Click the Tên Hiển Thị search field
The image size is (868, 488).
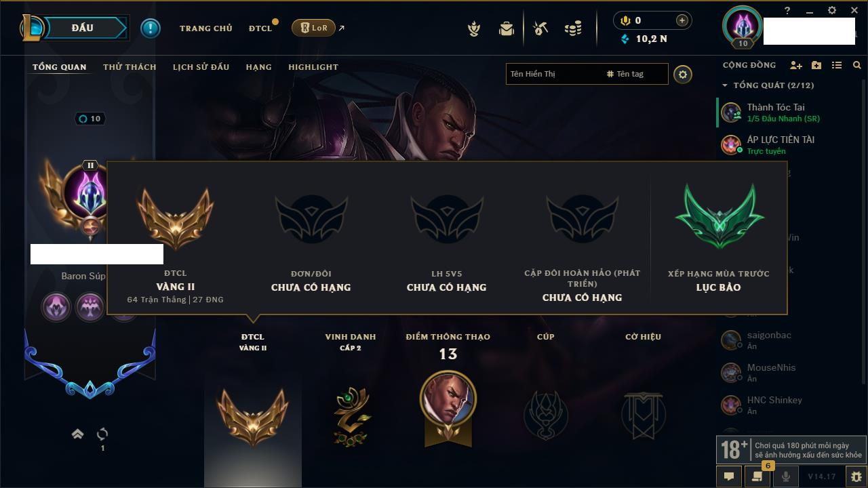click(x=555, y=74)
